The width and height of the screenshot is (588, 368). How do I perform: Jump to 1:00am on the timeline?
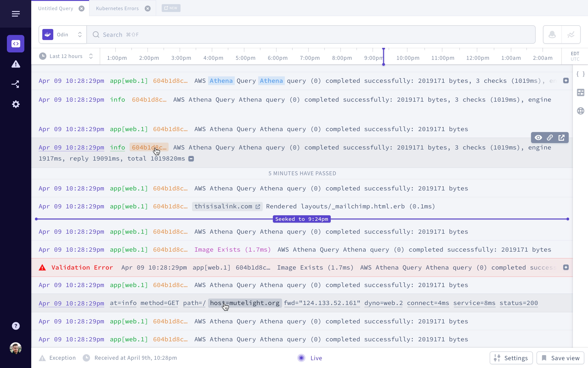pos(511,58)
